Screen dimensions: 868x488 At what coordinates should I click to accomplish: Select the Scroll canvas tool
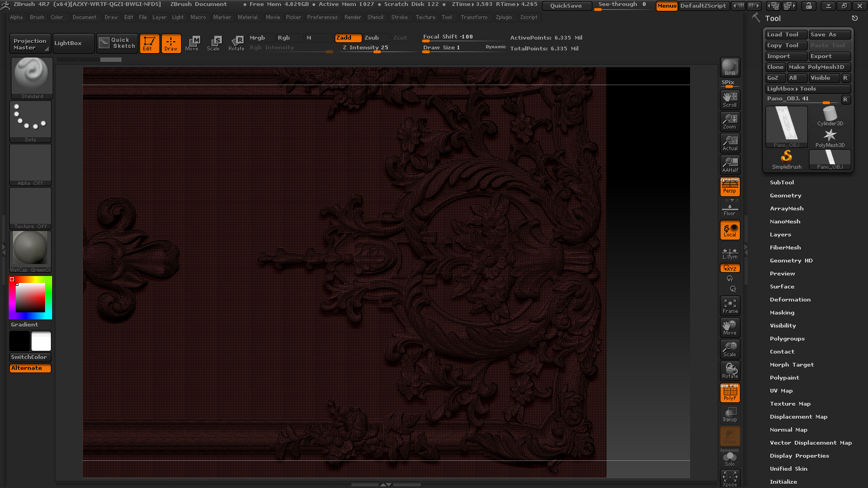click(730, 99)
